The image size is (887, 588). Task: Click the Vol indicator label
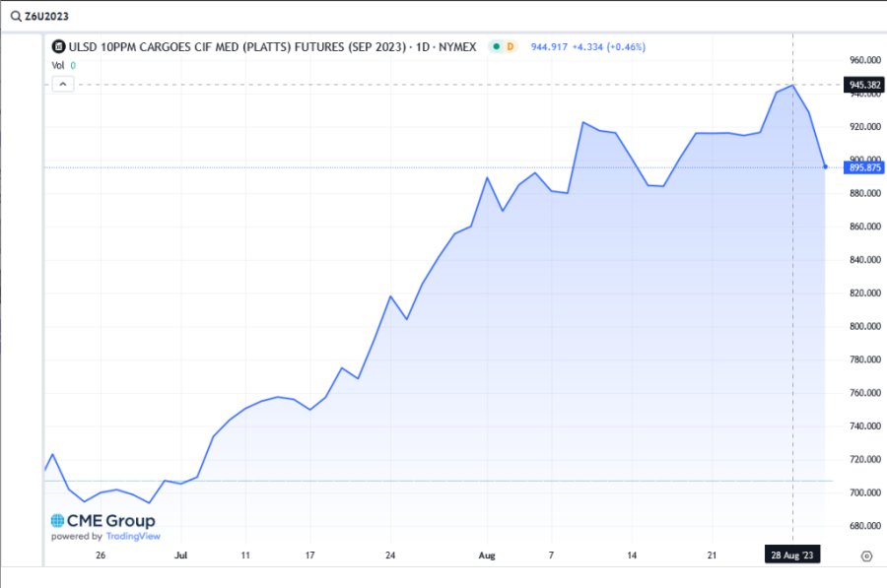coord(57,65)
